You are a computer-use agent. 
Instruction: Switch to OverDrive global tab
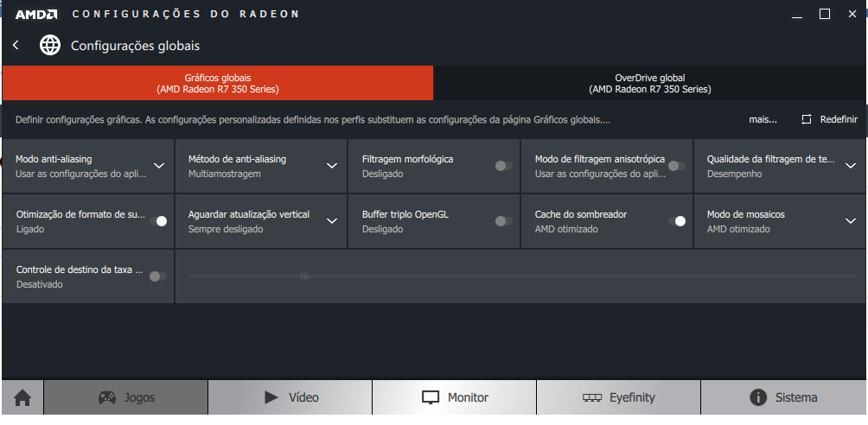click(650, 83)
